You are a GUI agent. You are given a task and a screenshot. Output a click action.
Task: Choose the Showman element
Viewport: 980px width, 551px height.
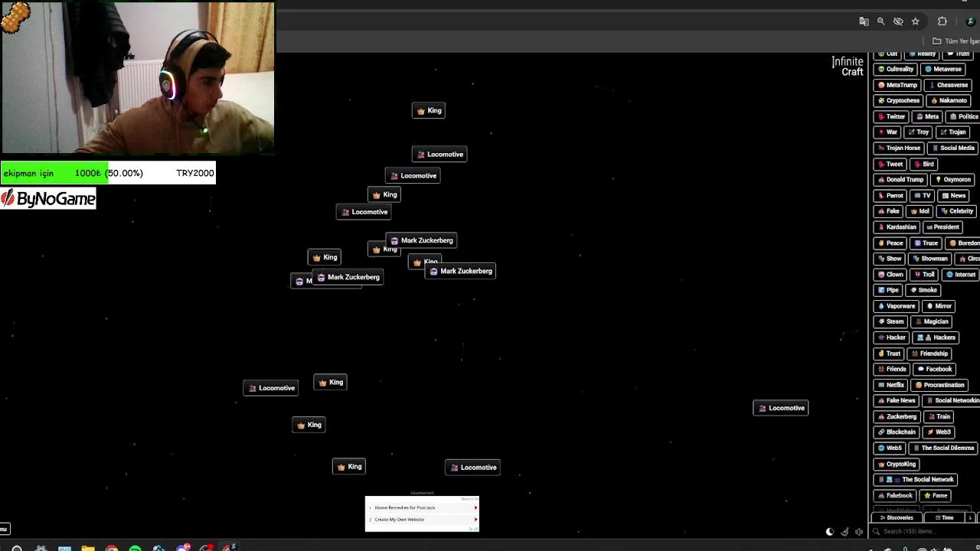[x=930, y=259]
